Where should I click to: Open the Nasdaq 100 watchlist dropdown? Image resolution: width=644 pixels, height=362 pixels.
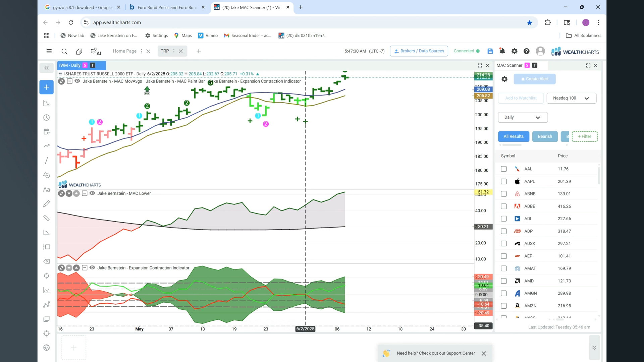tap(571, 98)
